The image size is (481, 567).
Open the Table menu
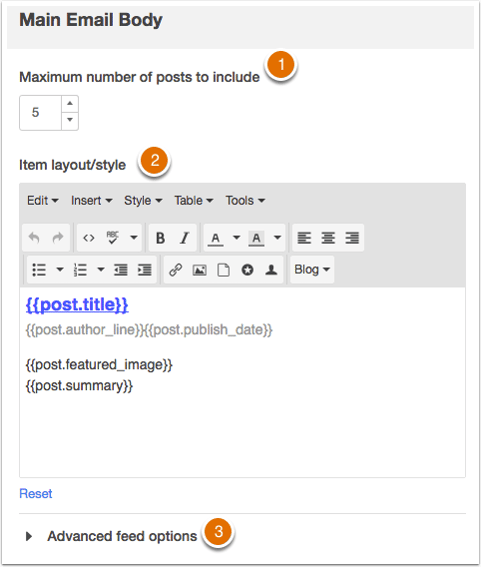(x=194, y=200)
